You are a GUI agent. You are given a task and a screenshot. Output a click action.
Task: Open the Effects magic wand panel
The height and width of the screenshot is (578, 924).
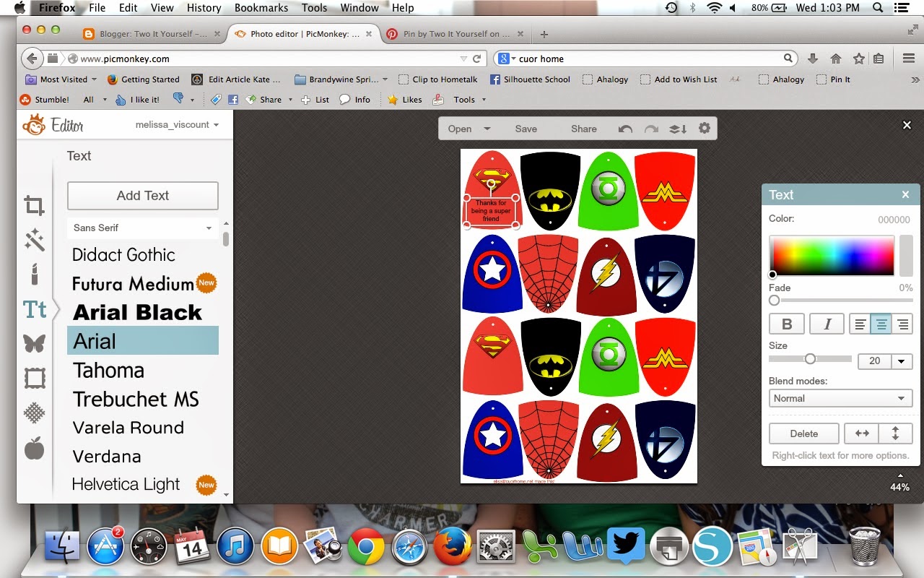(x=34, y=240)
